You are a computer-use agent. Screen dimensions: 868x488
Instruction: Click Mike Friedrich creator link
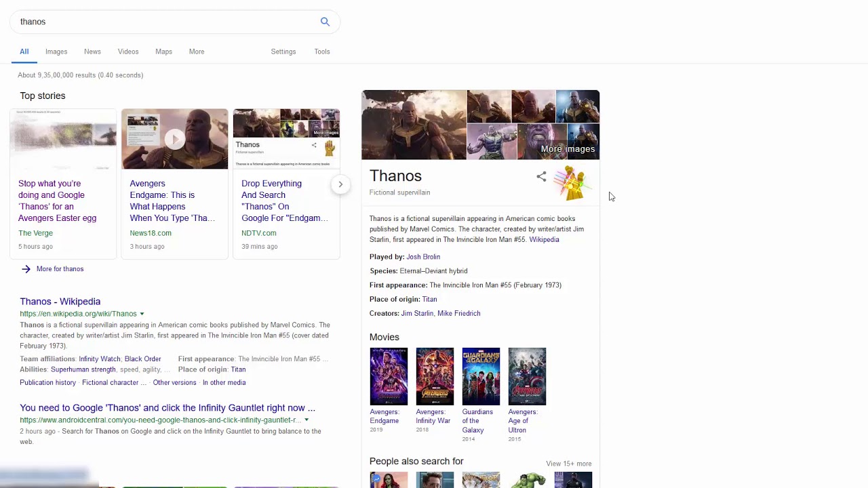459,313
